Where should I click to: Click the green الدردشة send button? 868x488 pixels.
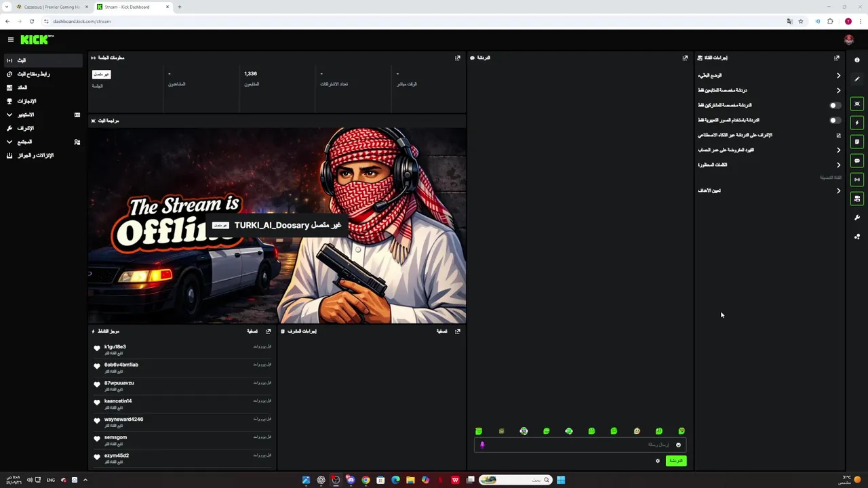[676, 461]
